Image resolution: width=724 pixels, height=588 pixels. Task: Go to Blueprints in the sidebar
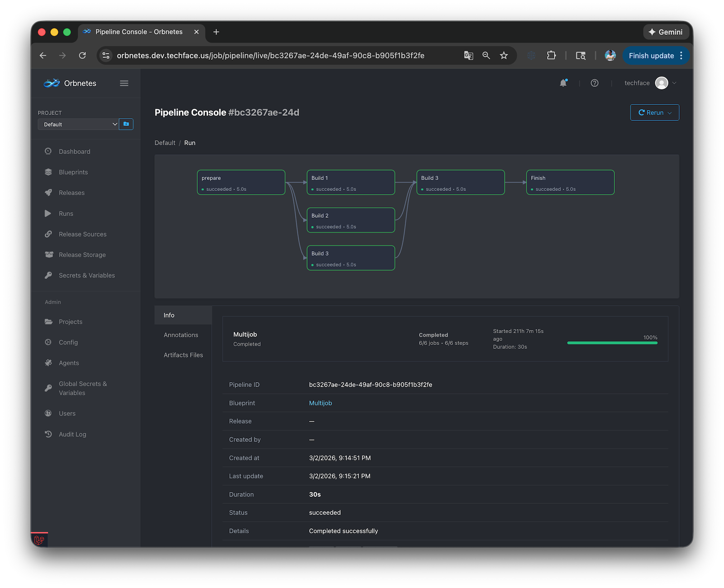click(x=73, y=172)
